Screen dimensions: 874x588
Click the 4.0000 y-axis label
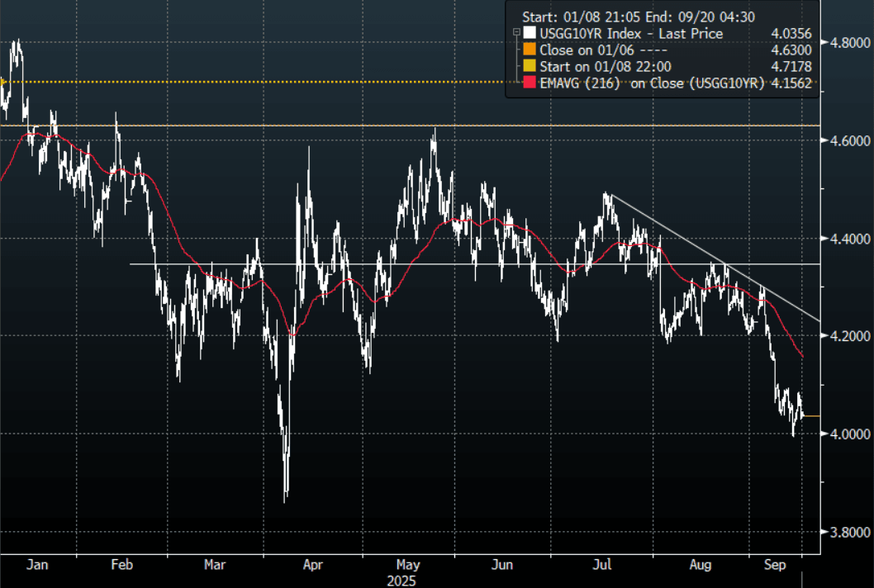click(850, 434)
